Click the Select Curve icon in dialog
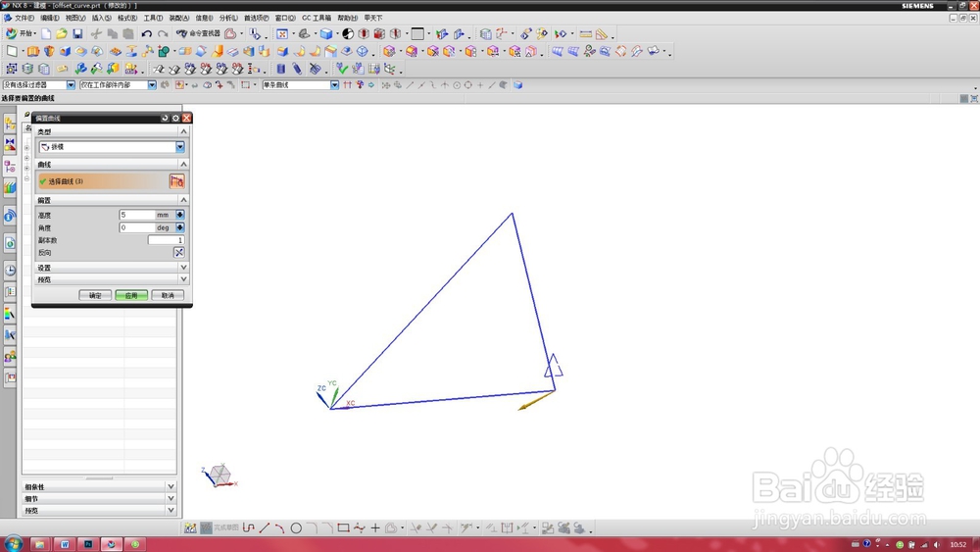The height and width of the screenshot is (552, 980). [176, 181]
